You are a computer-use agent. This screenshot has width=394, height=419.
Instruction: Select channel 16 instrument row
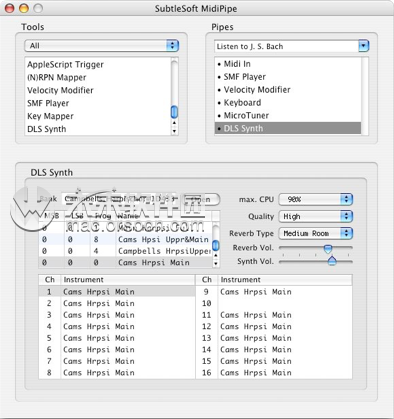[x=274, y=373]
